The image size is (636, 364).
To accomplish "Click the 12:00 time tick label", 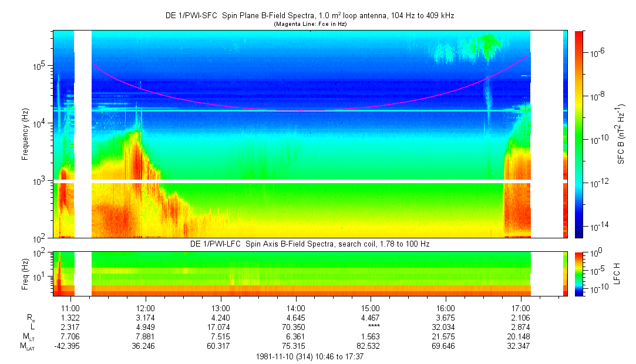I will (x=146, y=308).
